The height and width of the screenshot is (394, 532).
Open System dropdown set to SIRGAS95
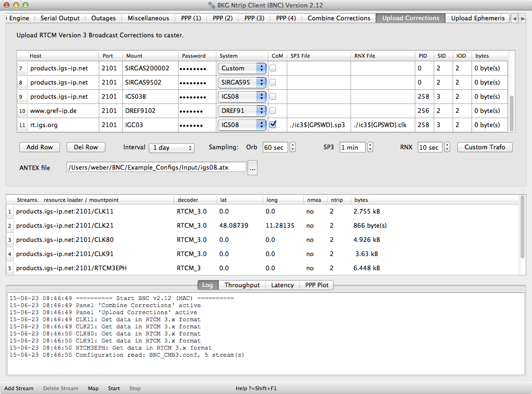coord(242,82)
